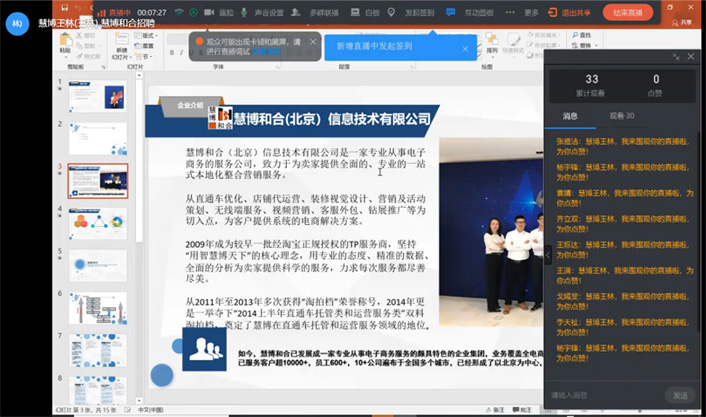Click 退出共享 to stop sharing
Viewport: 706px width, 417px height.
(x=569, y=13)
